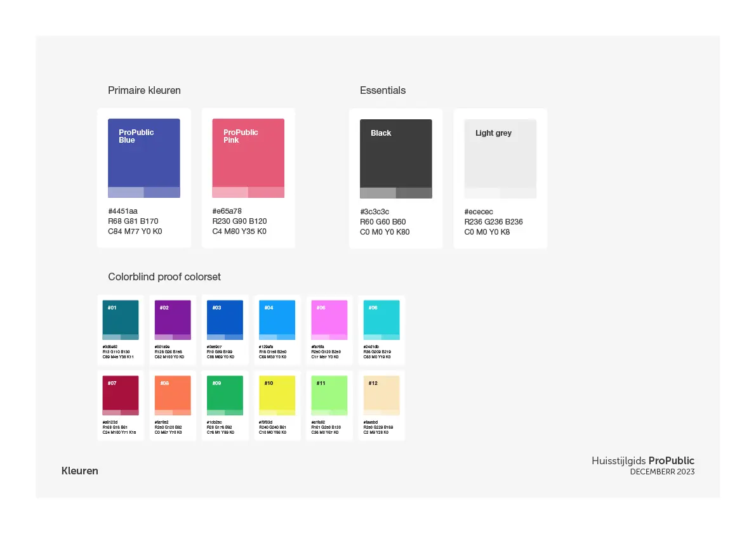The height and width of the screenshot is (534, 756).
Task: Pick swatch #09 green
Action: pyautogui.click(x=225, y=395)
